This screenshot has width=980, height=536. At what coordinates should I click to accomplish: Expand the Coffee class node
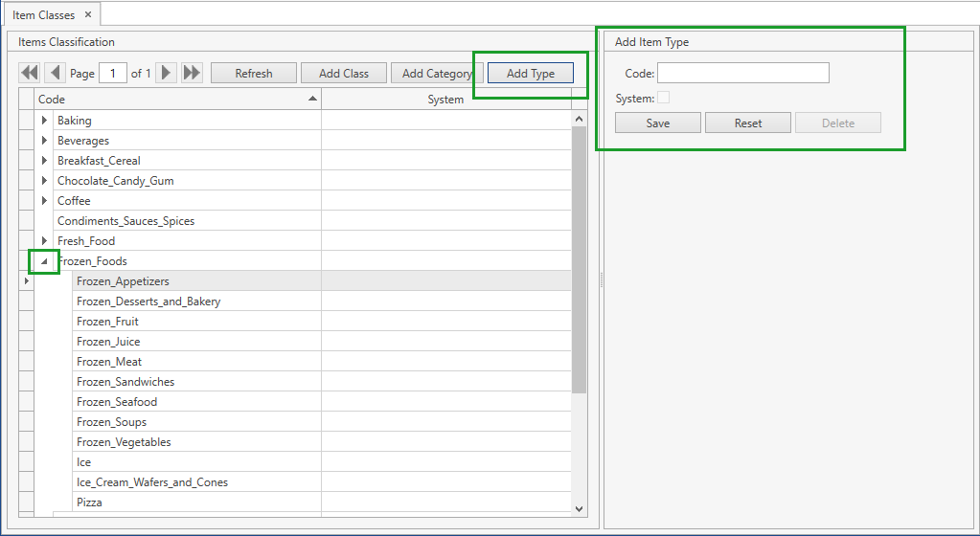[x=44, y=201]
